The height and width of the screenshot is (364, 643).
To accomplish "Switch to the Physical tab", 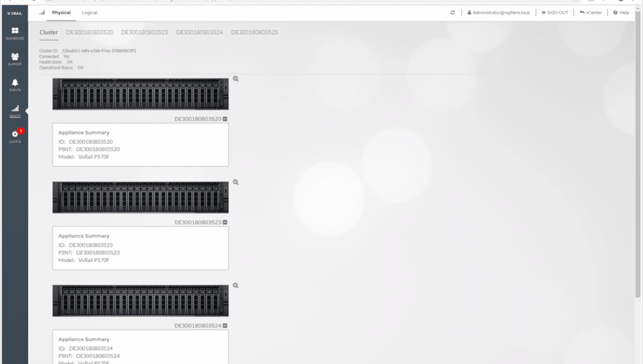I will pyautogui.click(x=61, y=12).
